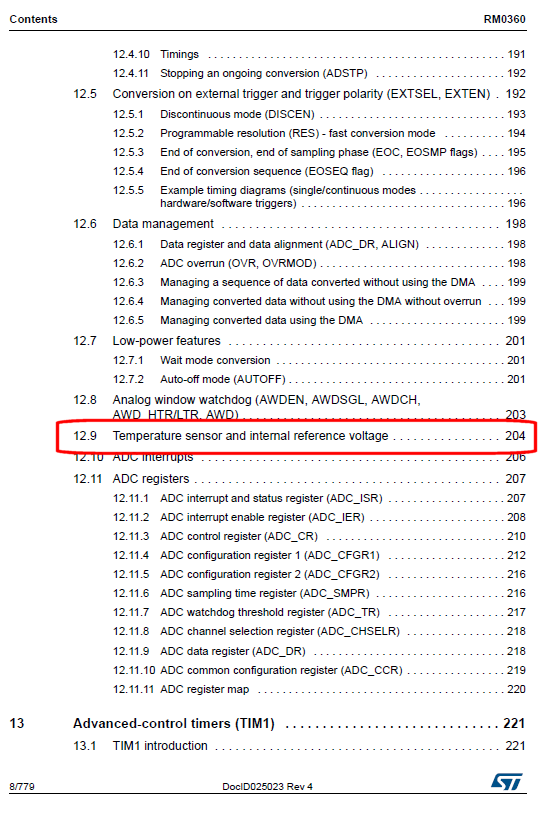This screenshot has height=813, width=538.
Task: Open entry Stopping an ongoing conversion (ADSTP)
Action: coord(319,74)
